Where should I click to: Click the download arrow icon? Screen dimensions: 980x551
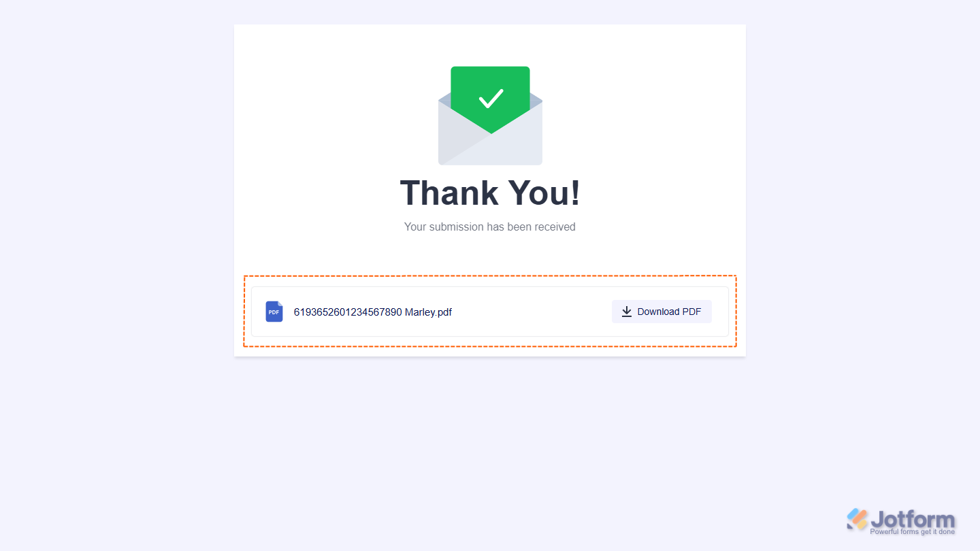pos(627,312)
